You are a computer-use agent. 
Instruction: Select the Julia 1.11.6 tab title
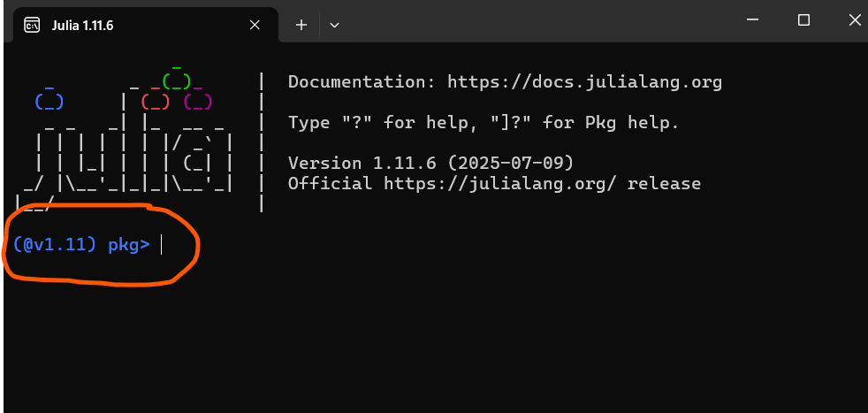82,25
